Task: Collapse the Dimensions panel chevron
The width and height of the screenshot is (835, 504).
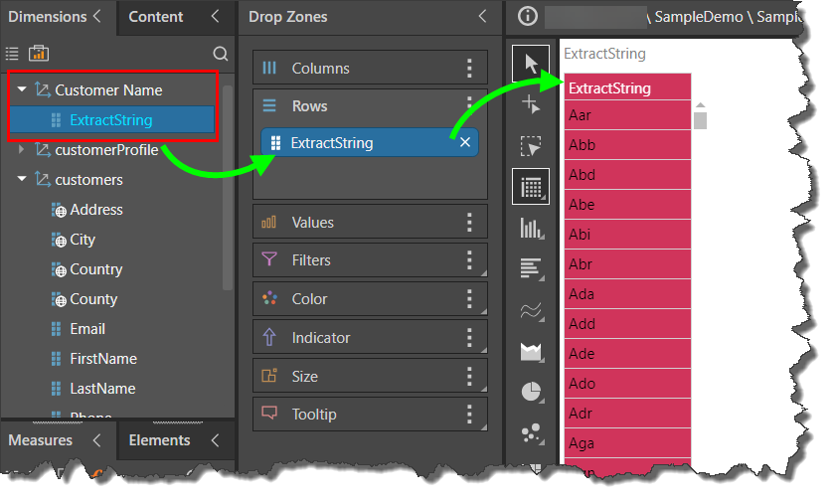Action: [x=97, y=16]
